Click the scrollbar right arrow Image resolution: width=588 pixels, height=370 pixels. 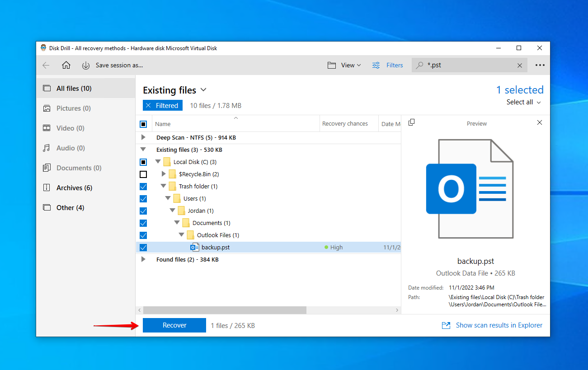397,310
